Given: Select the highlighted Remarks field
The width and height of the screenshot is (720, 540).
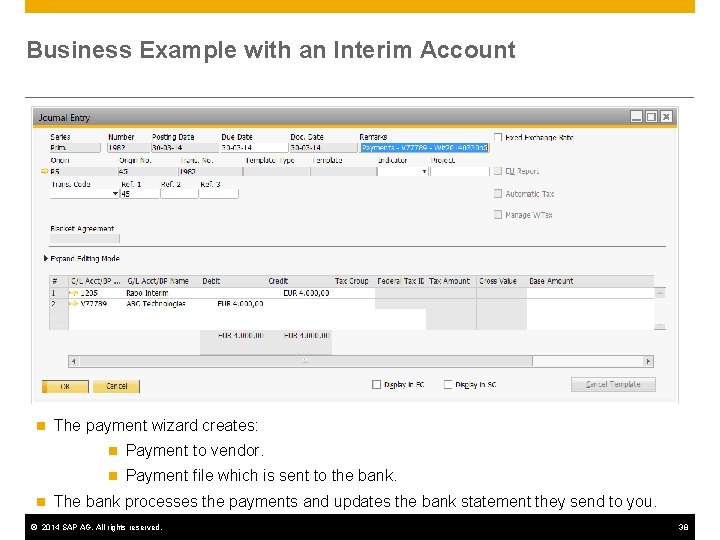Looking at the screenshot, I should [x=424, y=148].
